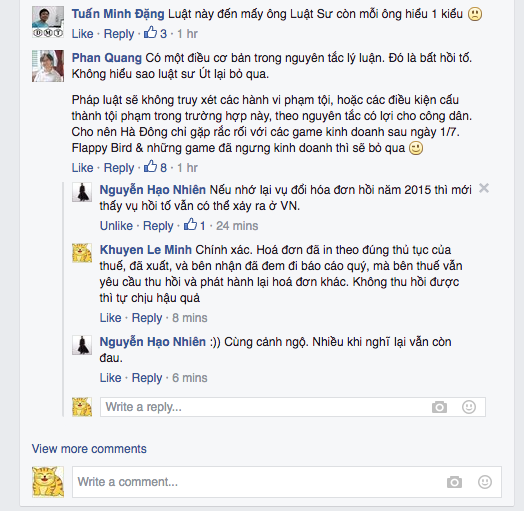
Task: Like Tuấn Minh Đặng's comment
Action: pyautogui.click(x=82, y=34)
